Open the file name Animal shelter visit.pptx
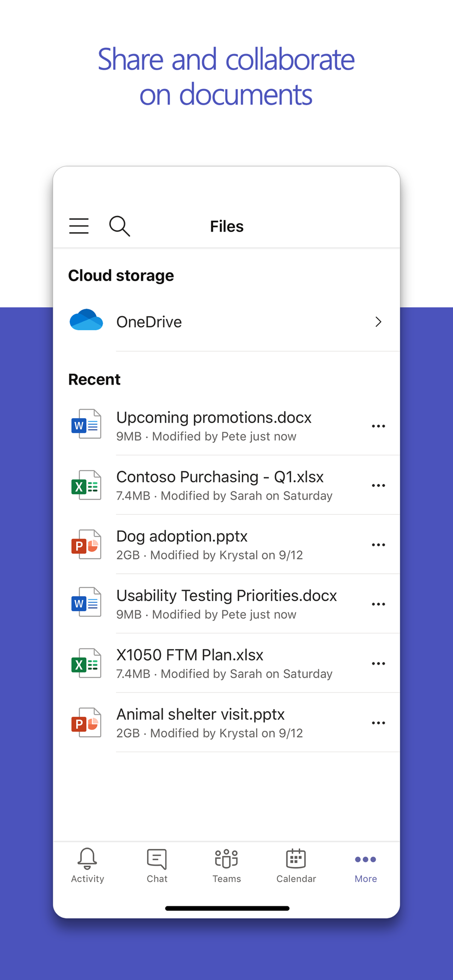This screenshot has height=980, width=453. (201, 714)
